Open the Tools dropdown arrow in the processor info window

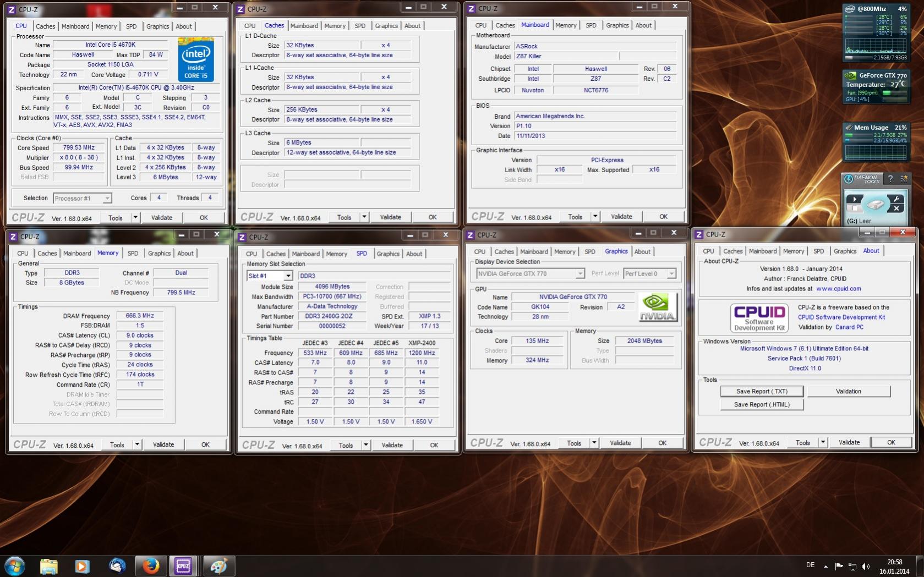click(x=135, y=218)
